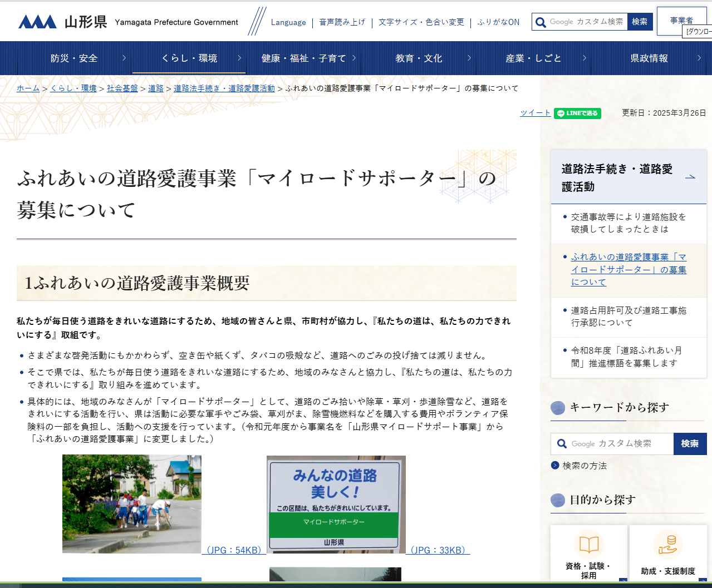Click the LINEで送る share button

tap(577, 113)
